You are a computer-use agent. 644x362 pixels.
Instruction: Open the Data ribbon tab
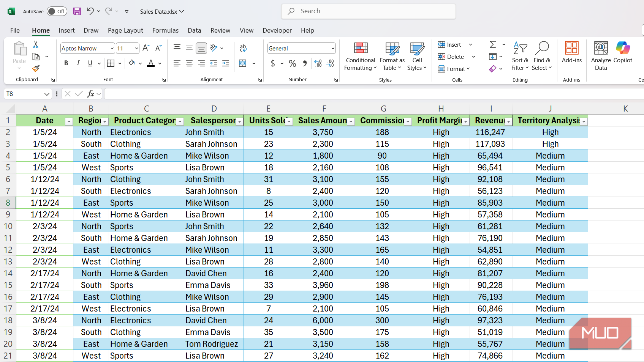pos(194,30)
